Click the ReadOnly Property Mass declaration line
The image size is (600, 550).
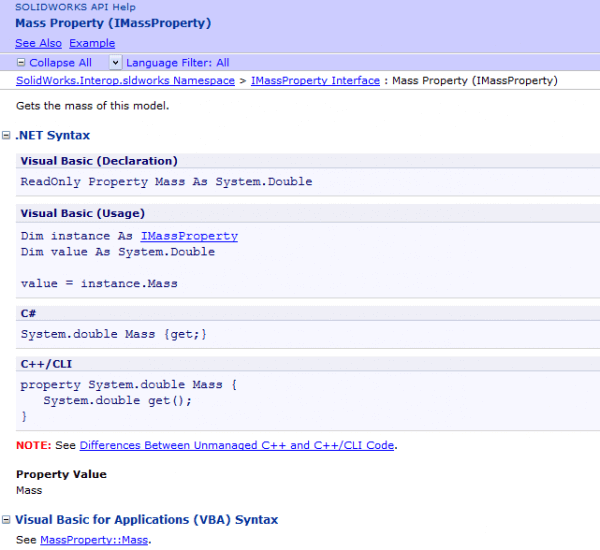(166, 182)
